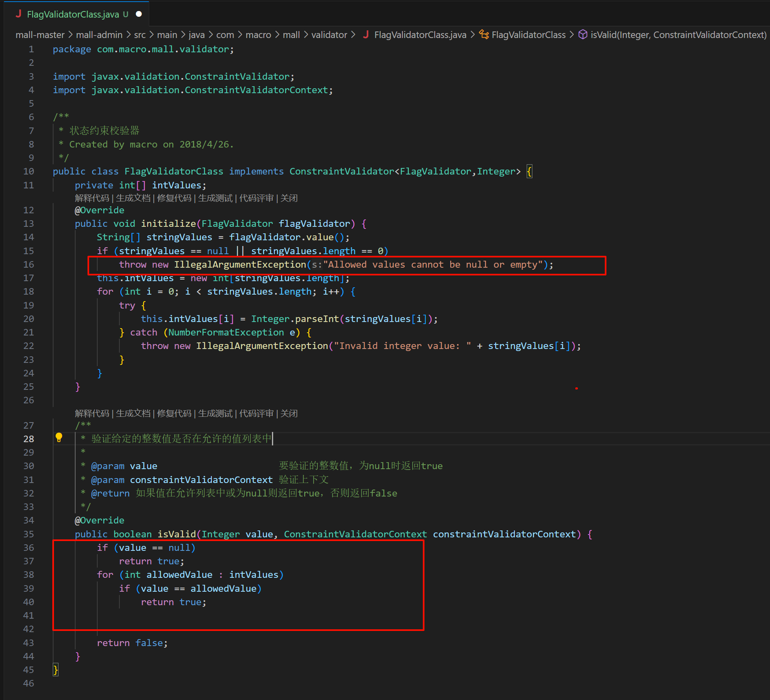Click the lightbulb code action icon
This screenshot has height=700, width=770.
pyautogui.click(x=59, y=438)
